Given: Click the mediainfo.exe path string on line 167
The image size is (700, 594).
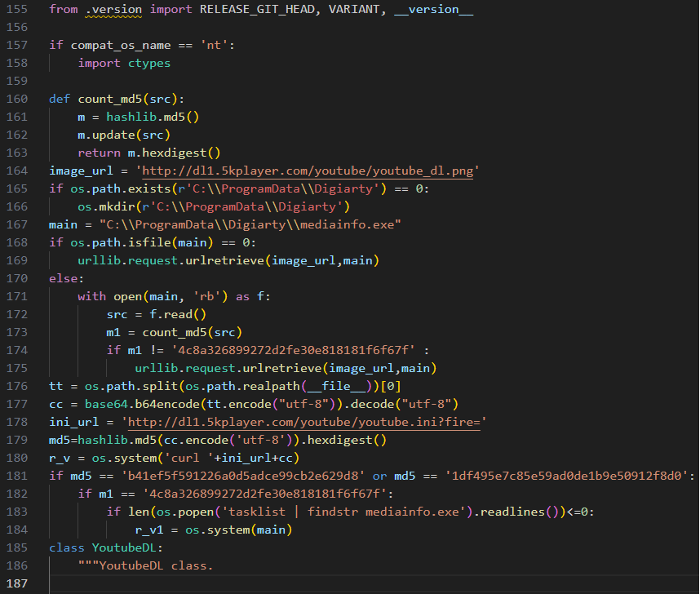Looking at the screenshot, I should pos(250,224).
